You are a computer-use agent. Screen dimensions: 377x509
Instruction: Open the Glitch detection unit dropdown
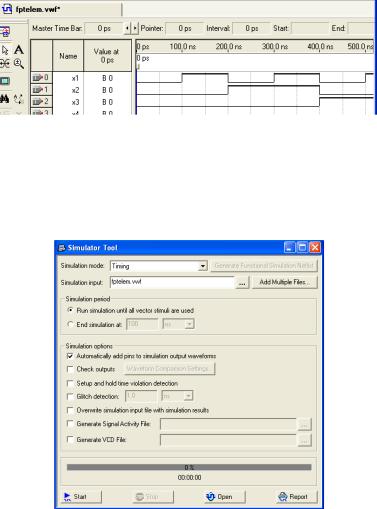(x=188, y=396)
